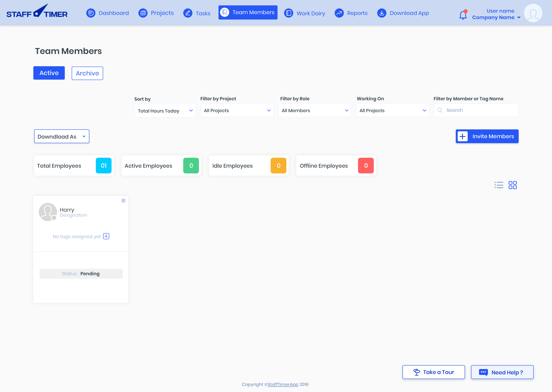Click the plus icon to assign Harry a tag
The width and height of the screenshot is (552, 392).
tap(106, 236)
